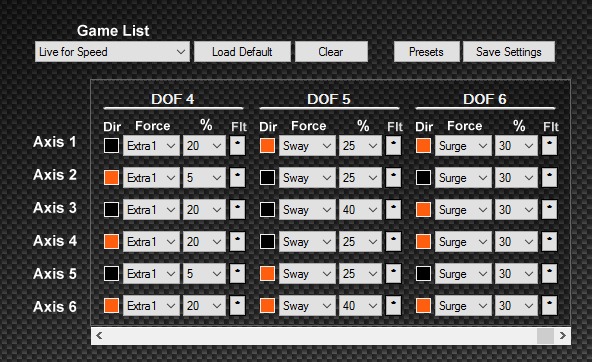
Task: Toggle Dir box for Axis 5 DOF 6
Action: coord(423,274)
